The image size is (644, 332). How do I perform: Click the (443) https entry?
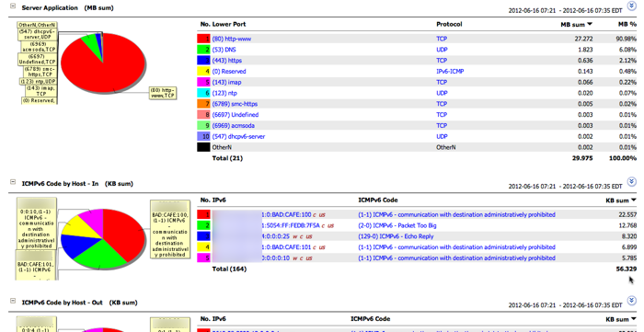coord(226,61)
